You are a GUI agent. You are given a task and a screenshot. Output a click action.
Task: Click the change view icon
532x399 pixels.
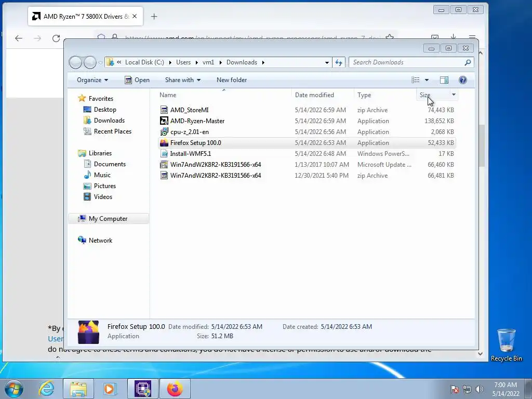[x=416, y=79]
